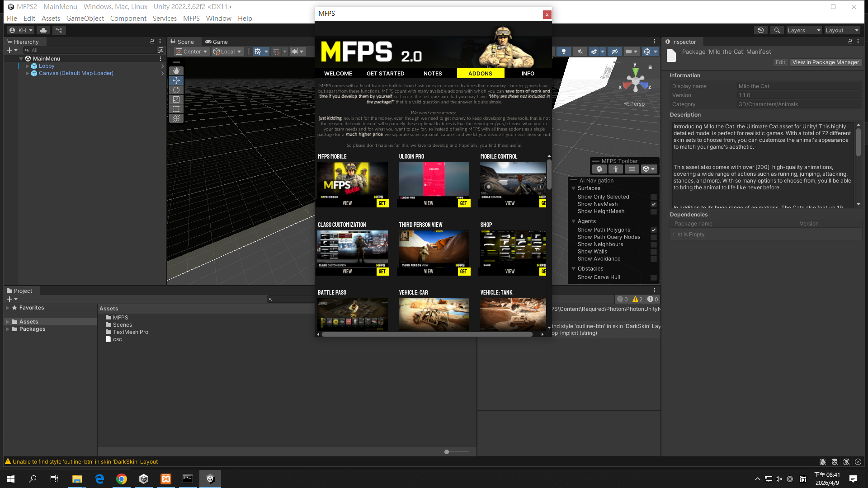The height and width of the screenshot is (488, 868).
Task: Uncheck Show NavMesh checkbox
Action: click(x=653, y=204)
